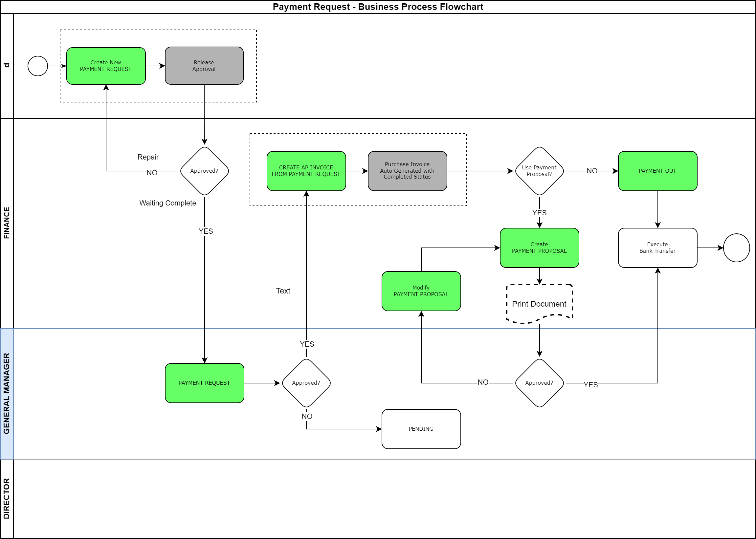Click the end circle event

tap(736, 248)
